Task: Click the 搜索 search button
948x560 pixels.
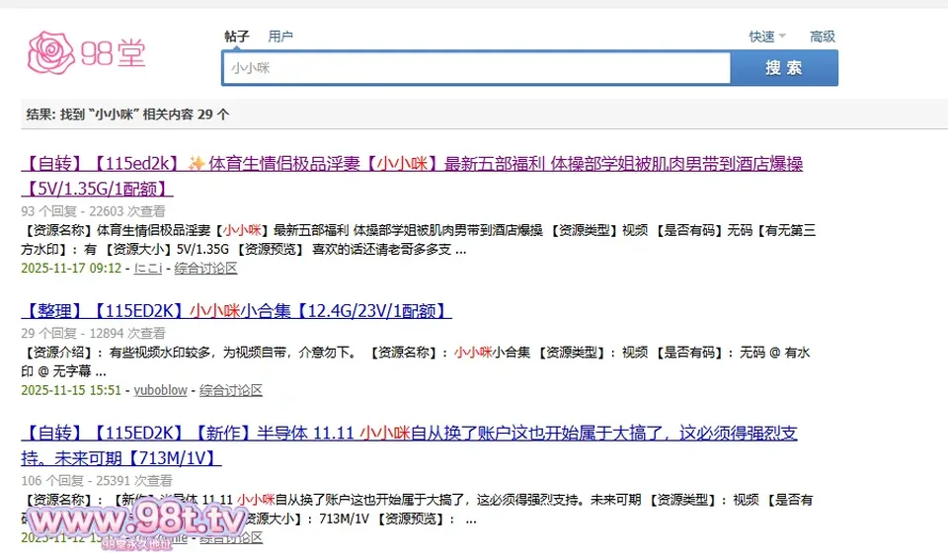Action: point(784,68)
